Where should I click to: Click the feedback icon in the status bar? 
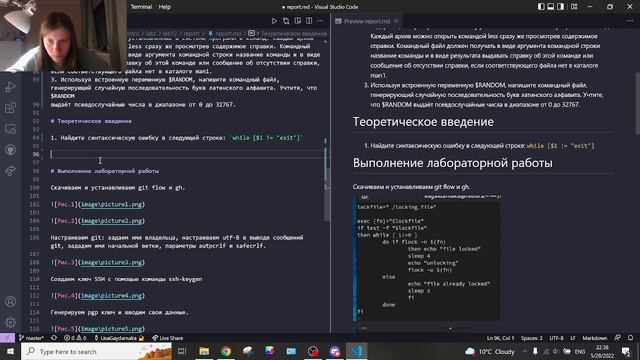(618, 338)
